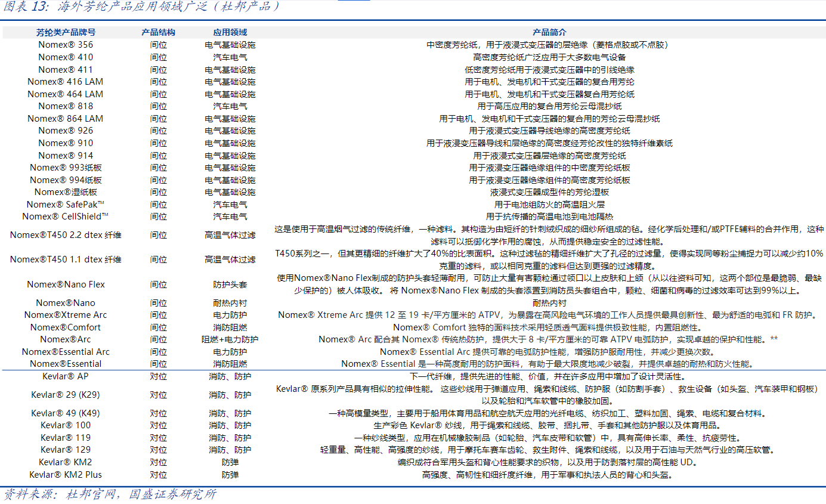Select '高温气体过滤' in the T450 2.2 dtex row

(230, 235)
